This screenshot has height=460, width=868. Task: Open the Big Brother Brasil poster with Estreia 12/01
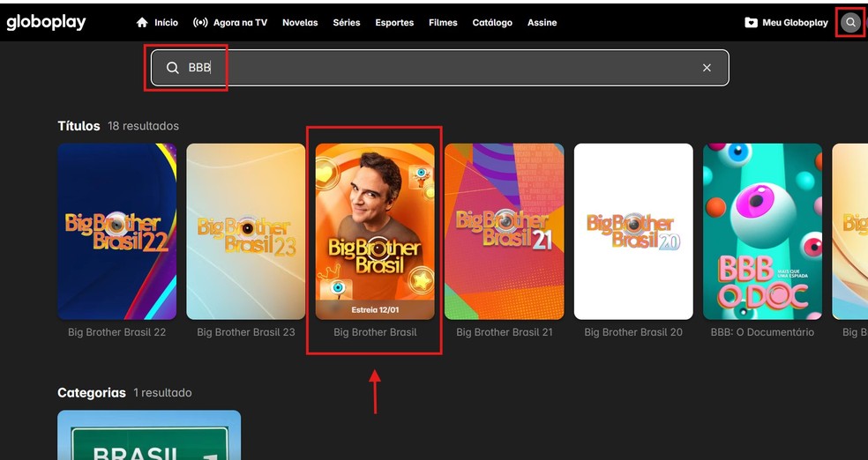point(375,232)
